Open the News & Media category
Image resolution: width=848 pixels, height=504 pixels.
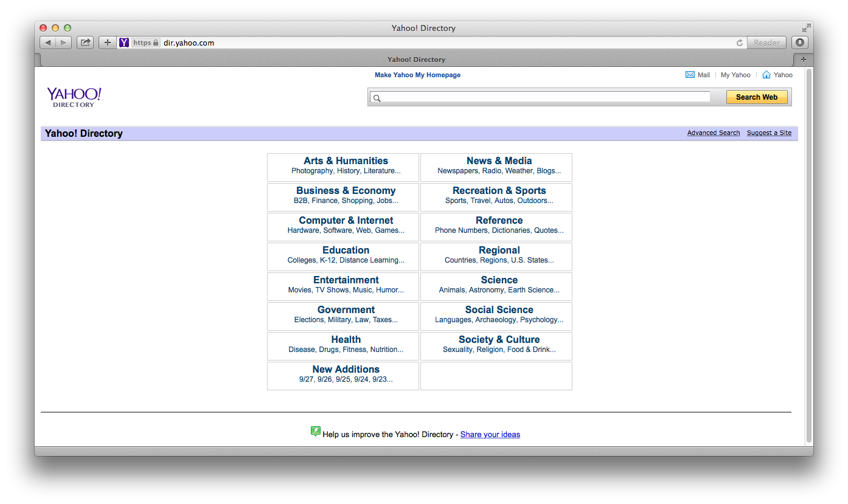click(499, 161)
